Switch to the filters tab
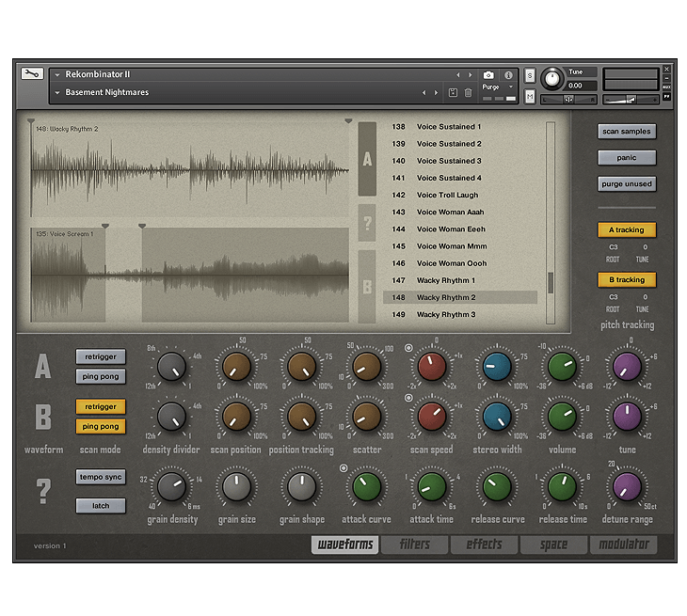The image size is (687, 616). (414, 545)
